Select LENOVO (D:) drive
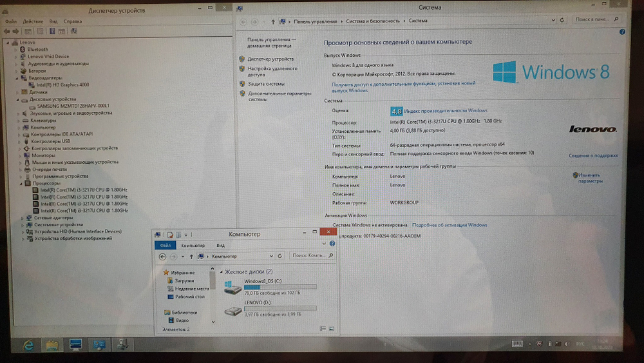The width and height of the screenshot is (644, 363). [270, 308]
